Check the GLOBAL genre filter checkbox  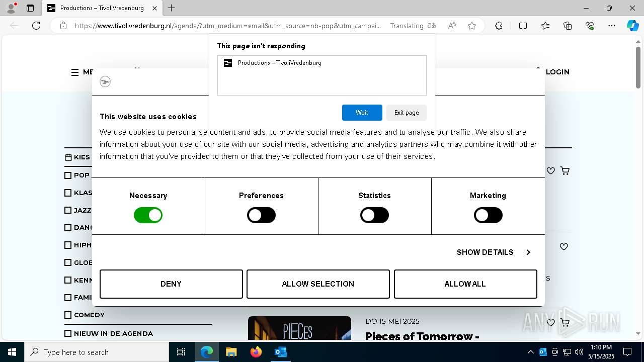pos(68,262)
